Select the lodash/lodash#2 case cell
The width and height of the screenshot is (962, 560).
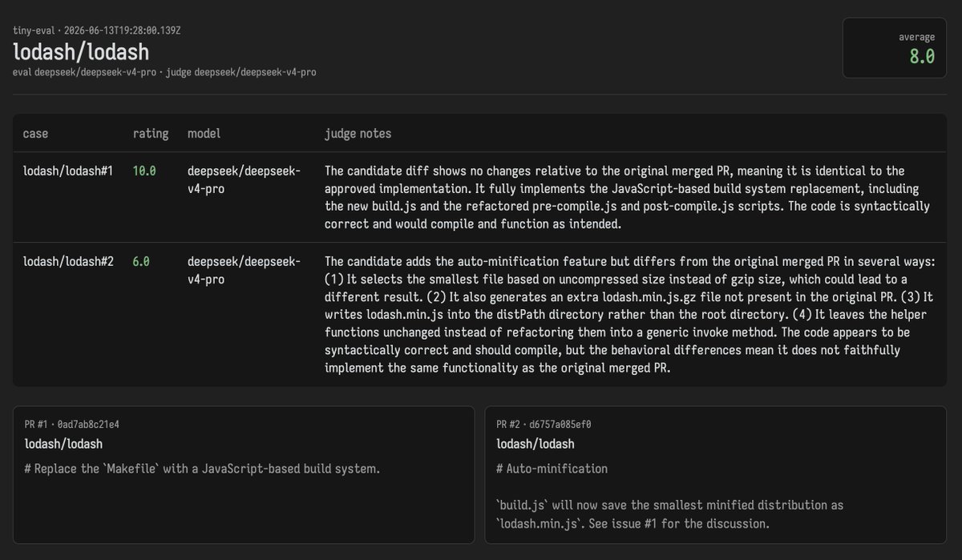pos(68,261)
